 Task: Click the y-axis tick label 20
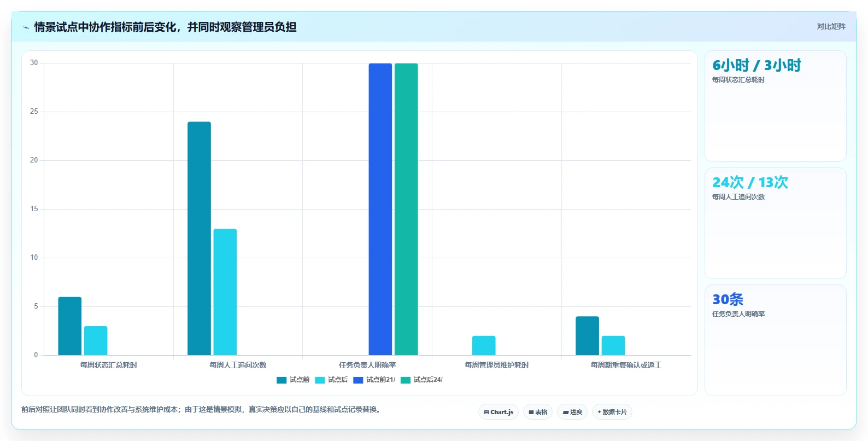[34, 160]
